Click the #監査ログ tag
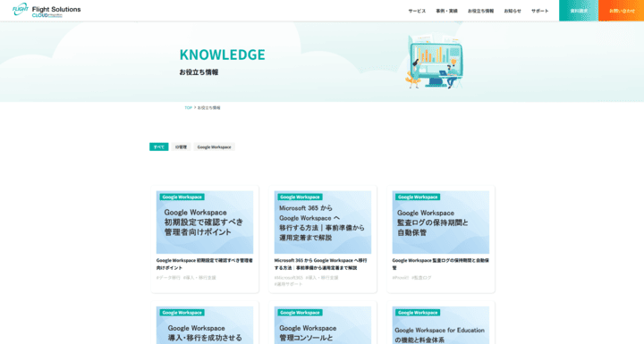This screenshot has height=344, width=644. click(x=421, y=278)
